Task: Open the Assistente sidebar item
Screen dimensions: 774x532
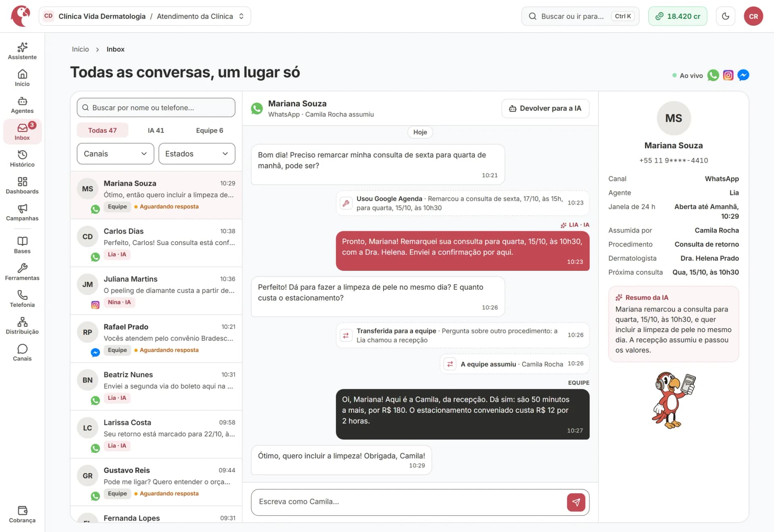Action: pyautogui.click(x=22, y=51)
